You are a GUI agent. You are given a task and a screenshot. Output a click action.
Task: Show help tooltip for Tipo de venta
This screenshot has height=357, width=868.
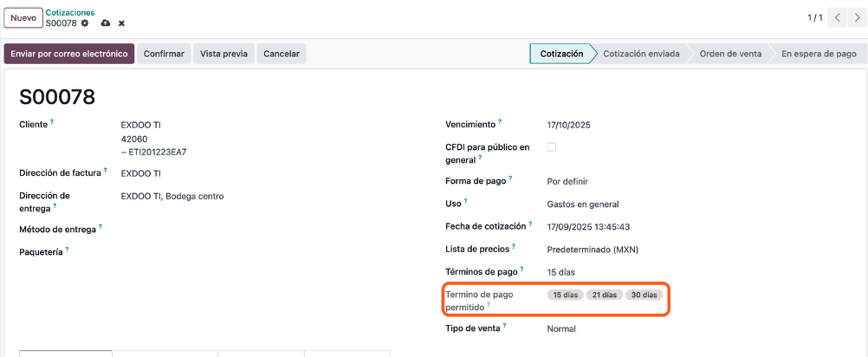pyautogui.click(x=505, y=326)
